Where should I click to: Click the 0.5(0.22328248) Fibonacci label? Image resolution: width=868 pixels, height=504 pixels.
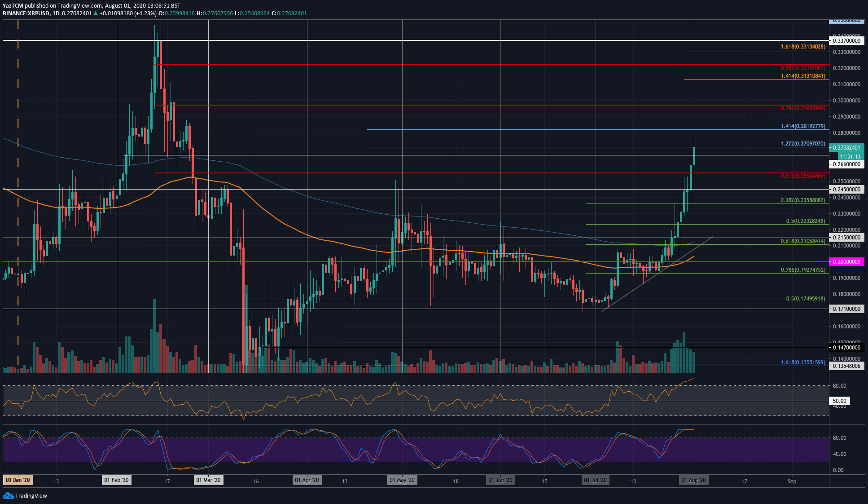tap(805, 221)
